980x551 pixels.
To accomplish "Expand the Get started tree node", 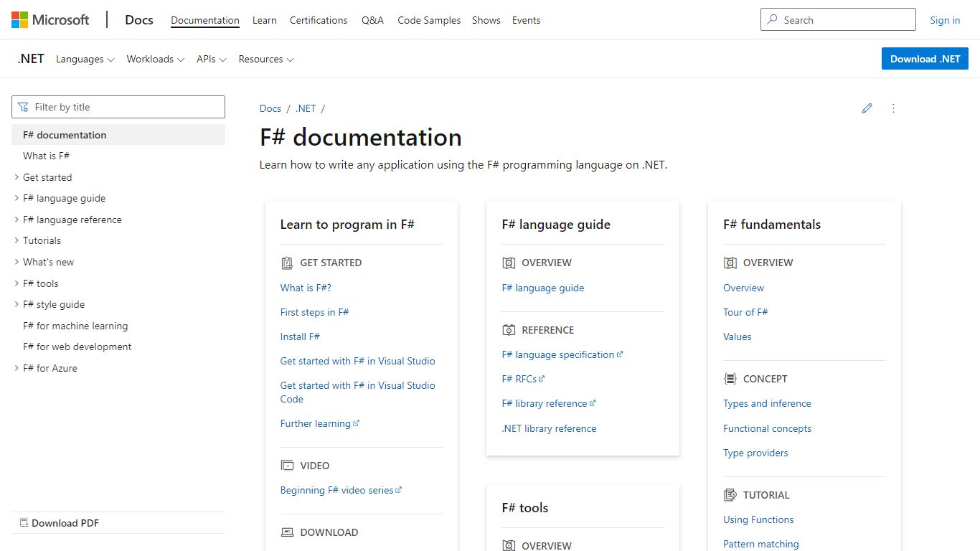I will click(17, 177).
